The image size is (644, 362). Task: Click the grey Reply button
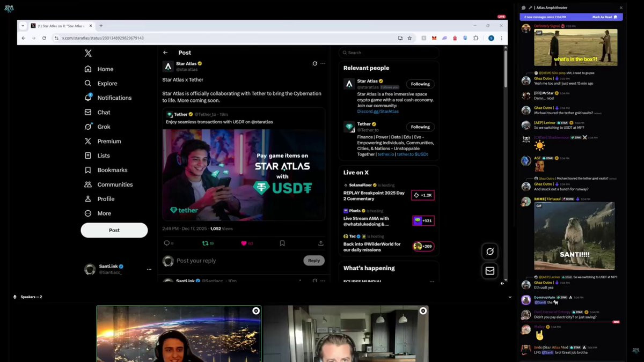click(x=314, y=261)
